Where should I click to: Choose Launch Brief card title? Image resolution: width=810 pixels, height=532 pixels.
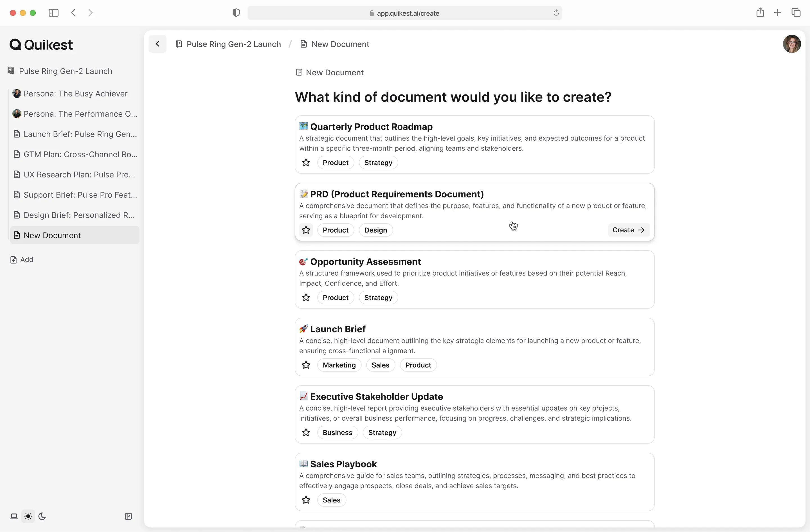pyautogui.click(x=337, y=329)
